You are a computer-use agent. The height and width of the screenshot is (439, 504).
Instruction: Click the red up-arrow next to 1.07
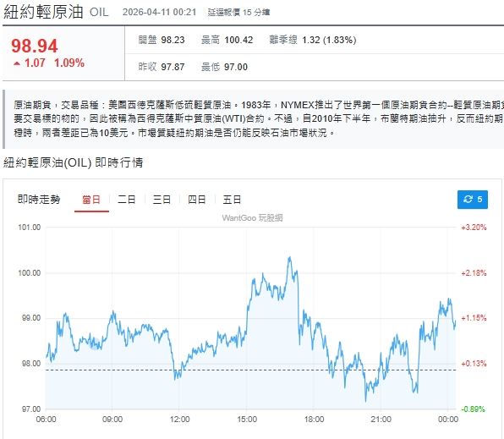[17, 63]
